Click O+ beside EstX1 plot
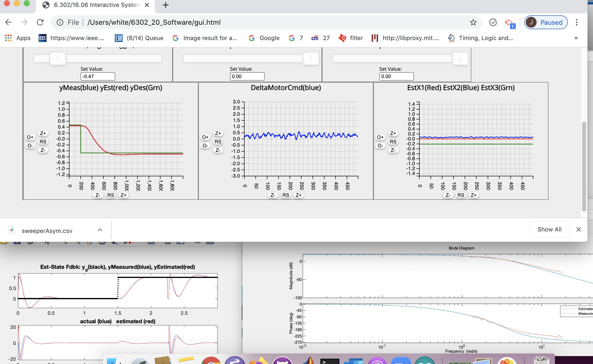Viewport: 593px width, 364px height. 380,137
